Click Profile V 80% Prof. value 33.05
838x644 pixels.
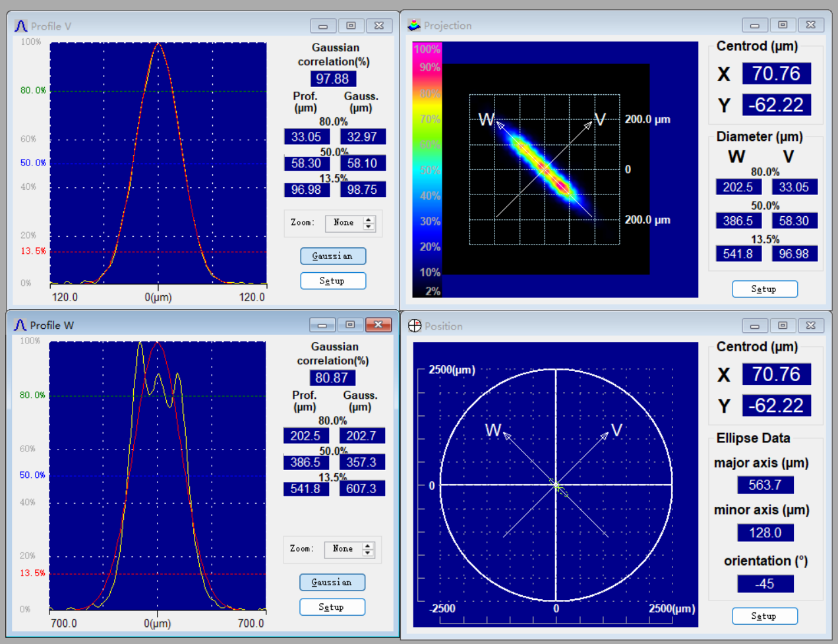(307, 136)
